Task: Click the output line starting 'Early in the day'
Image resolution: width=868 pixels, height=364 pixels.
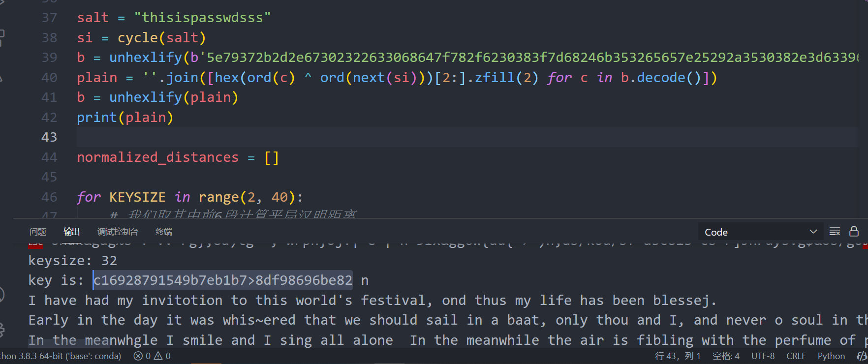Action: (x=448, y=320)
